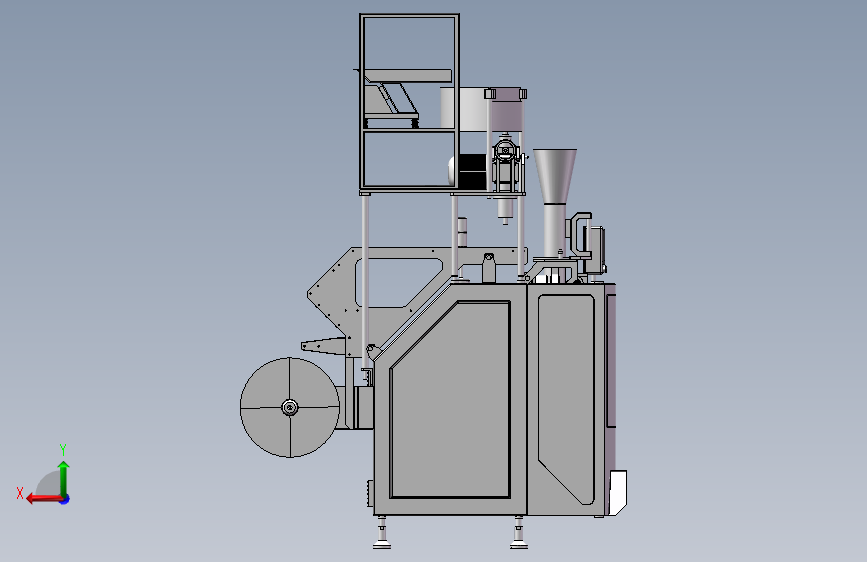Click the green Y axis arrow of the triad
The width and height of the screenshot is (867, 562).
coord(64,478)
